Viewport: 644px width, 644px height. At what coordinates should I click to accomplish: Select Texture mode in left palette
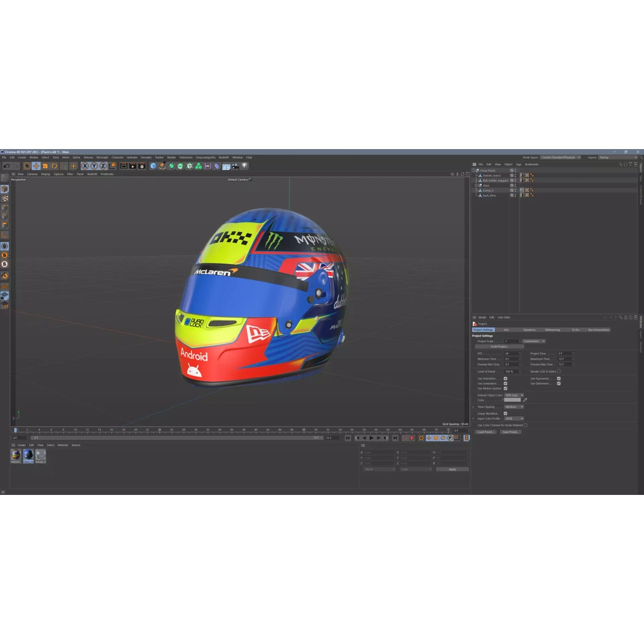(5, 199)
